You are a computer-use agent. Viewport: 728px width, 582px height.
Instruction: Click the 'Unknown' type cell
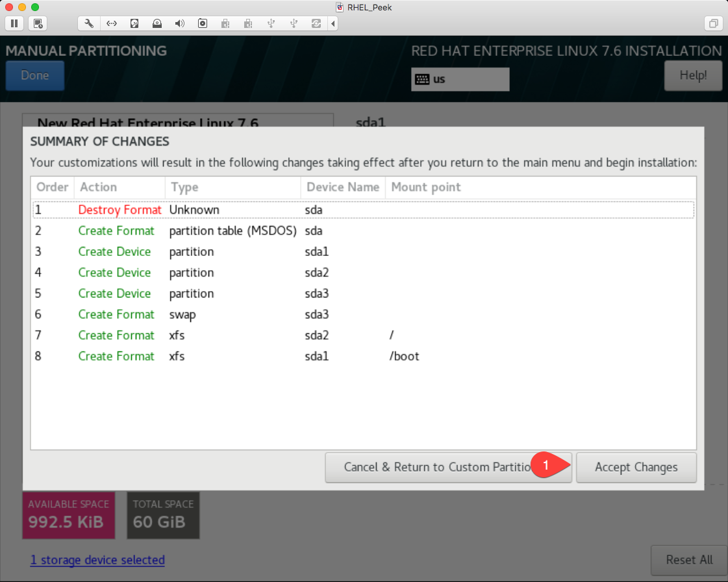coord(194,210)
